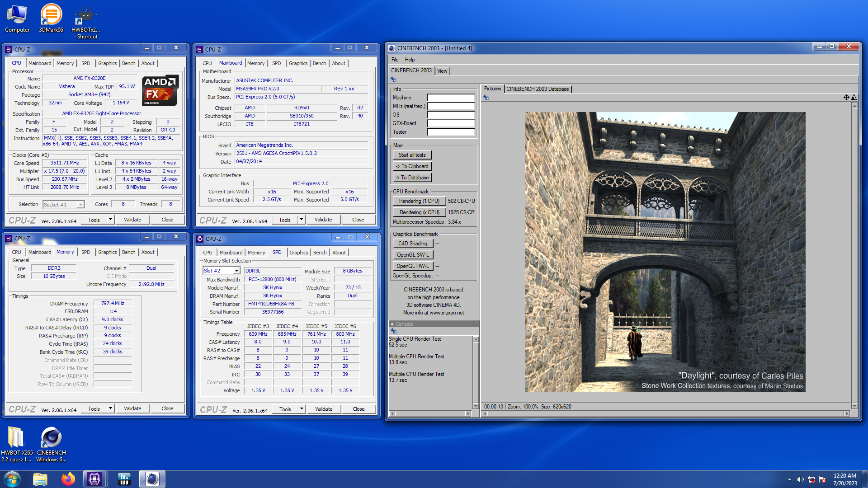The height and width of the screenshot is (488, 868).
Task: Open the File menu in CINEBENCH
Action: [395, 60]
